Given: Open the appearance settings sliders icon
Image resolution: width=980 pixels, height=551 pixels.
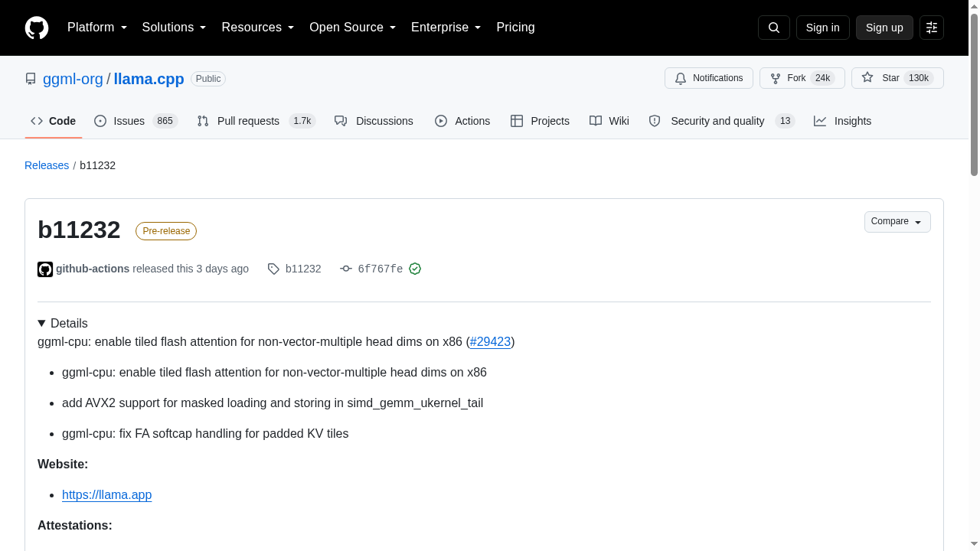Looking at the screenshot, I should point(932,28).
